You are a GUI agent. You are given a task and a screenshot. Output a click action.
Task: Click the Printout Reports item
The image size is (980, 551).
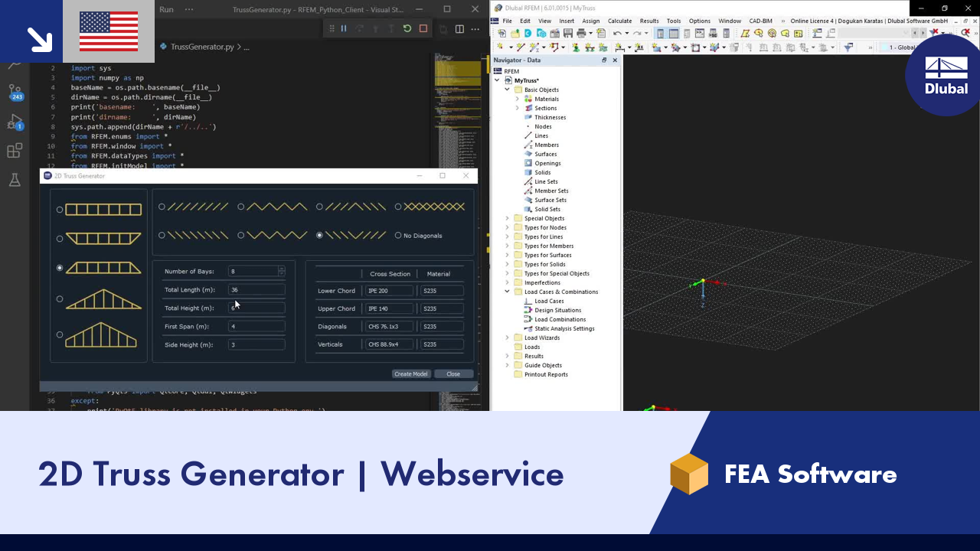[x=546, y=374]
